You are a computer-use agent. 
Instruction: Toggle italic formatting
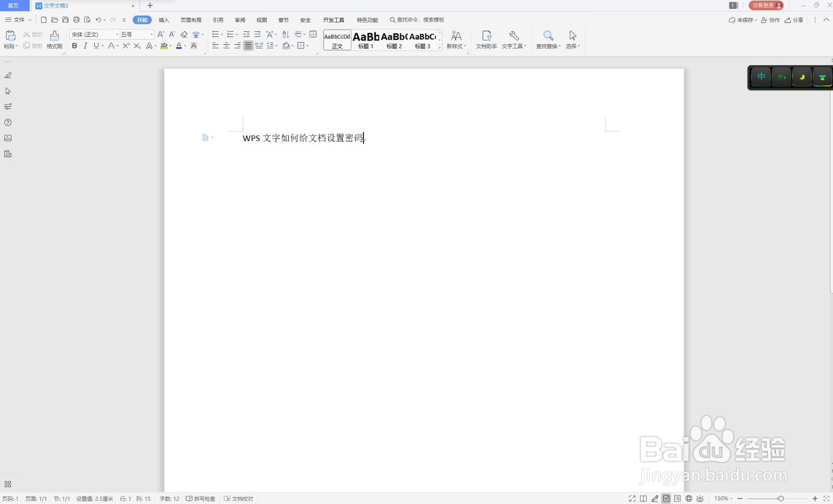[85, 46]
